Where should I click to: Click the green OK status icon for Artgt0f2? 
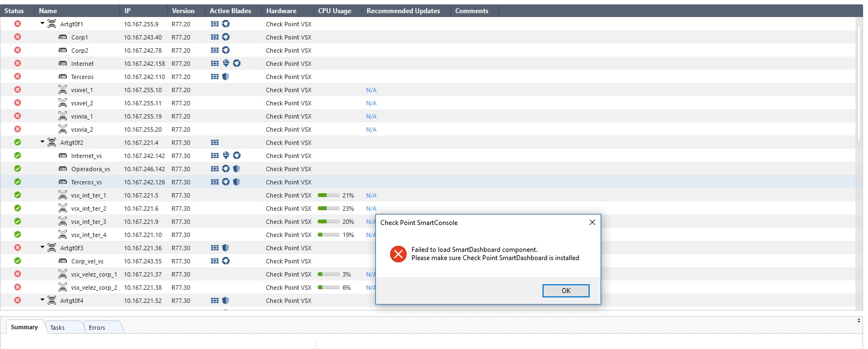coord(18,142)
